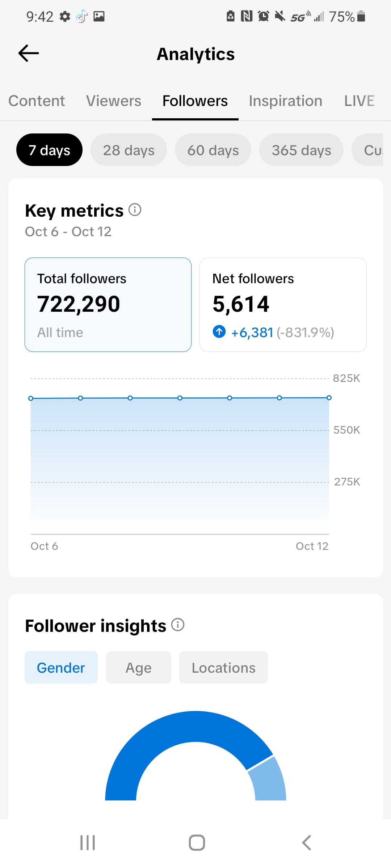Viewport: 391px width, 868px height.
Task: Choose the 365 days filter chip
Action: tap(301, 150)
